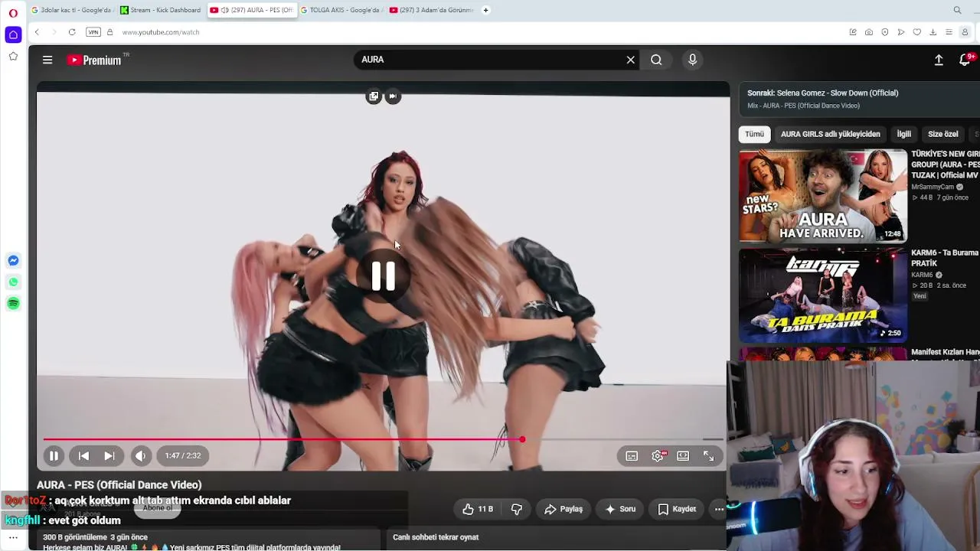Viewport: 980px width, 551px height.
Task: Open Messenger in Opera sidebar
Action: (x=13, y=261)
